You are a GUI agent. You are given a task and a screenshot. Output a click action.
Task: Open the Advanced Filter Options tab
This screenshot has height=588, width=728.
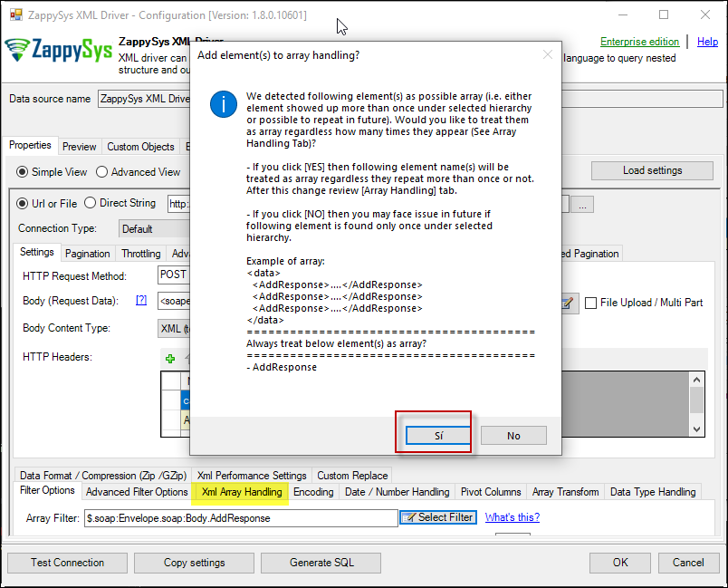[x=137, y=492]
